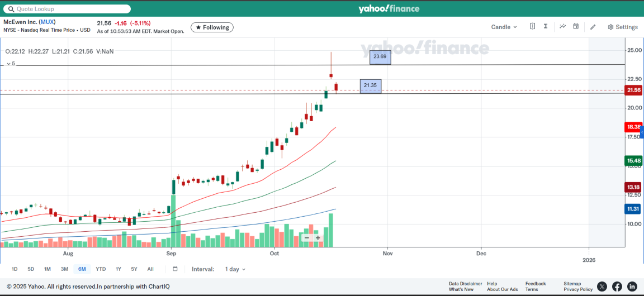
Task: Zoom in chart with plus button
Action: (318, 238)
